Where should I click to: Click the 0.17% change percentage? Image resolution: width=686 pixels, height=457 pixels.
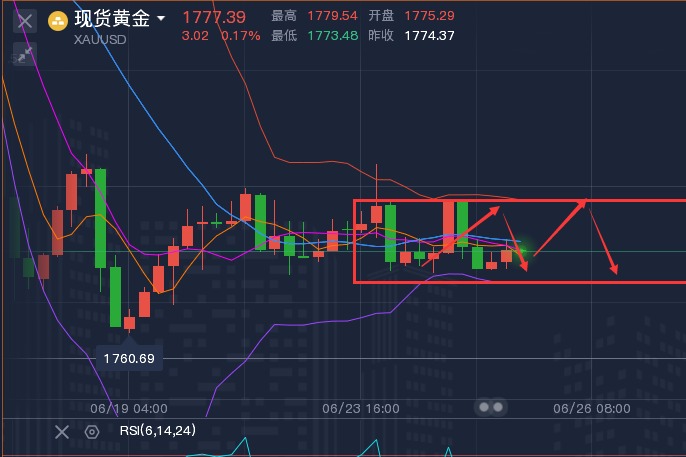coord(240,36)
